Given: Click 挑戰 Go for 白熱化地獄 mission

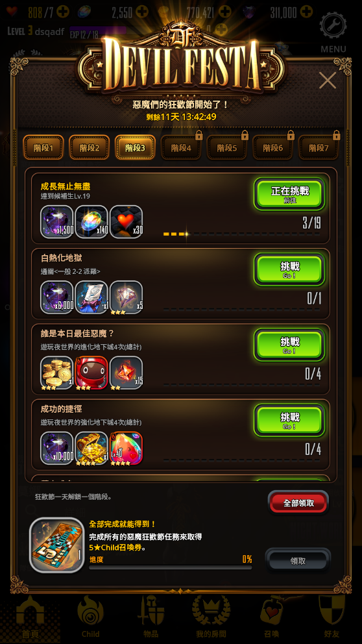Looking at the screenshot, I should pyautogui.click(x=289, y=269).
